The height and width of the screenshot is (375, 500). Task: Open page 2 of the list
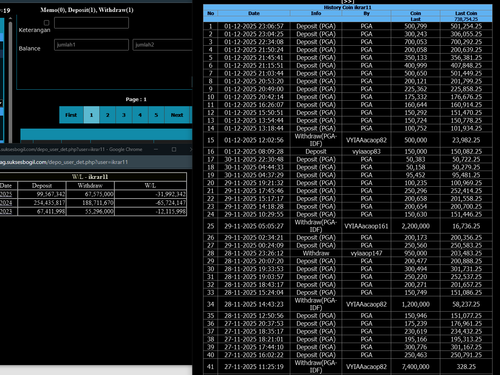tap(108, 115)
